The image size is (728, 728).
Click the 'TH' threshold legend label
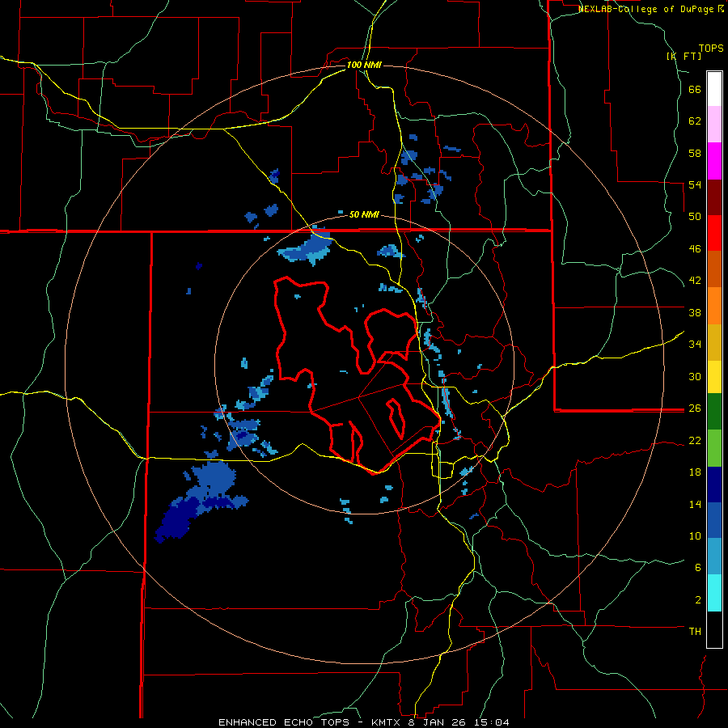pyautogui.click(x=695, y=632)
